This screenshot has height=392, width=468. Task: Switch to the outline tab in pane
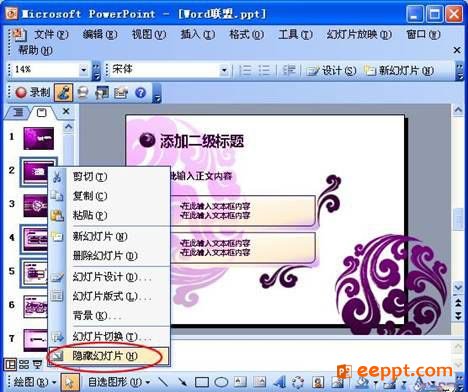[x=18, y=112]
